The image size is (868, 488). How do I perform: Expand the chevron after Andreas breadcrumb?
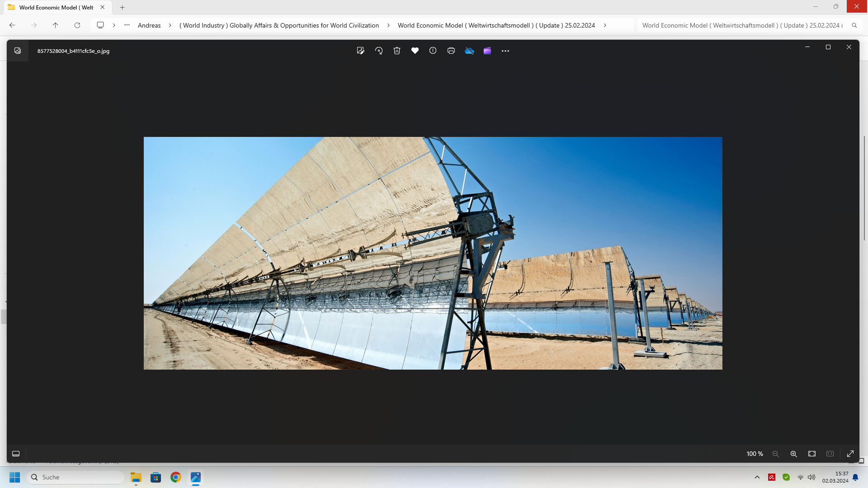click(x=170, y=25)
